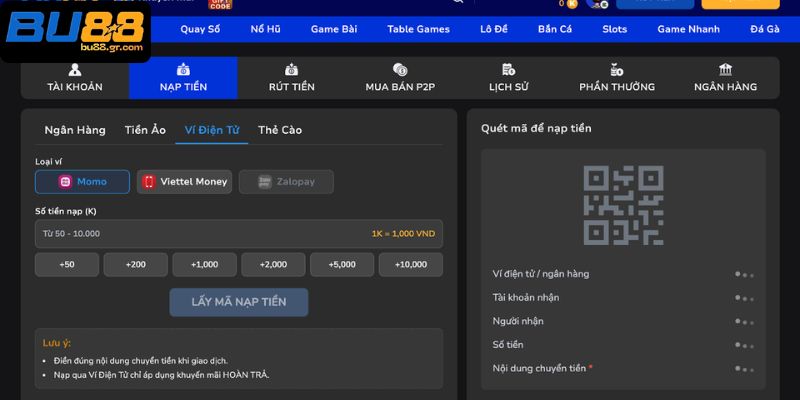Viewport: 800px width, 400px height.
Task: Add +10,000 to the deposit amount
Action: coord(411,264)
